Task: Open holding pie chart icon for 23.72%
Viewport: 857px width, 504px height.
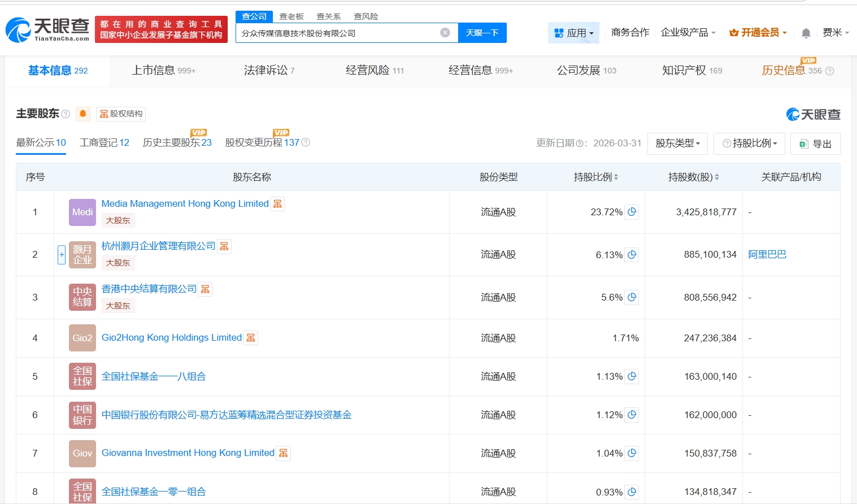Action: (x=632, y=212)
